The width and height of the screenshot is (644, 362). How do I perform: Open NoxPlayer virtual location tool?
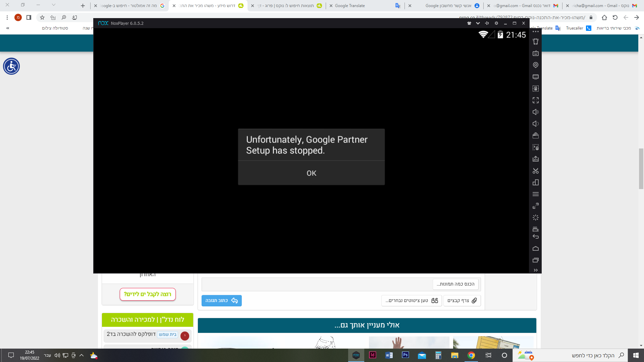(536, 65)
